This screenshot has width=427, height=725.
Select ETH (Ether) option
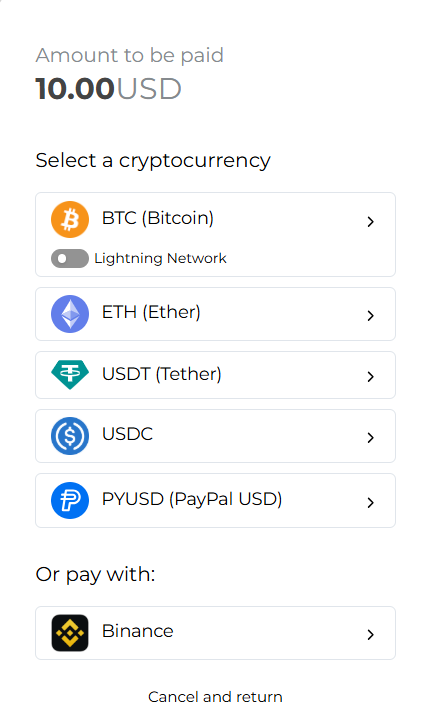tap(151, 312)
